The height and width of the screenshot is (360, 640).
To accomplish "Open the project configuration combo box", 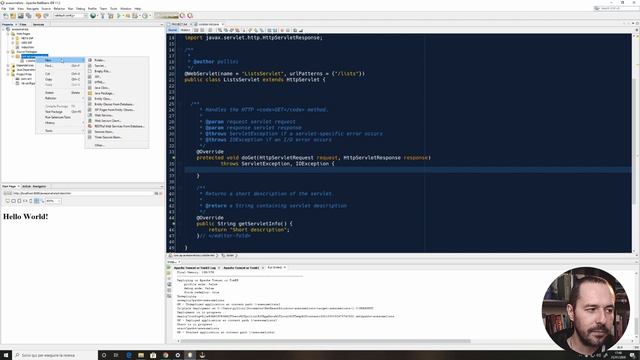I will [x=70, y=16].
